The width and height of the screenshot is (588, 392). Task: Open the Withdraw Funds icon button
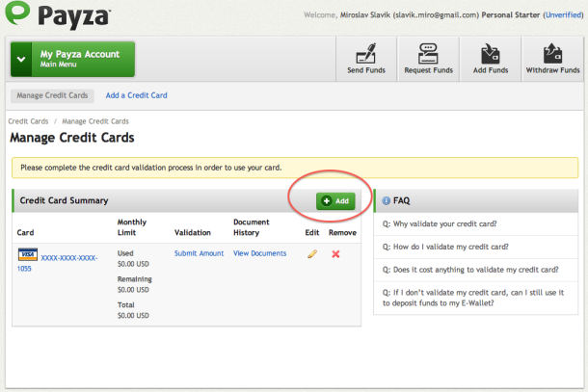pos(552,59)
